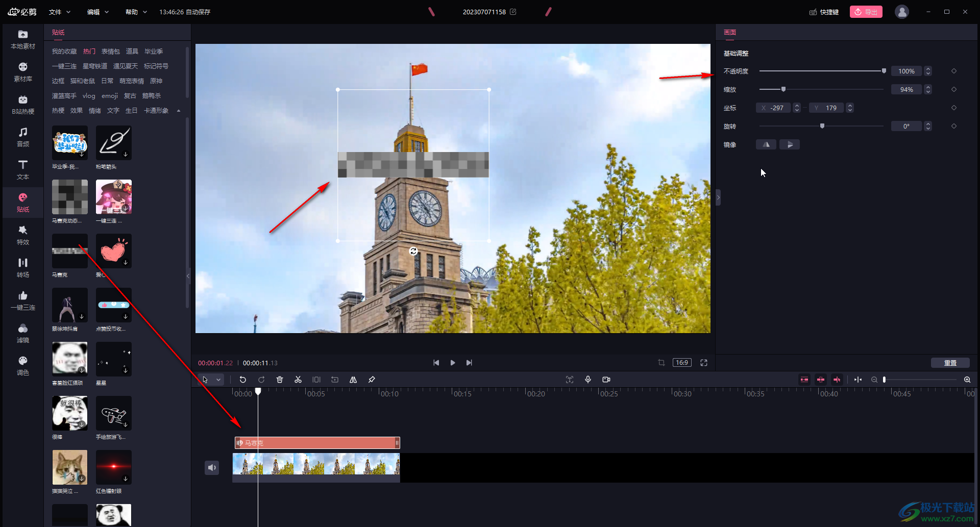Open the 16:9 aspect ratio selector
The width and height of the screenshot is (980, 527).
(x=682, y=363)
